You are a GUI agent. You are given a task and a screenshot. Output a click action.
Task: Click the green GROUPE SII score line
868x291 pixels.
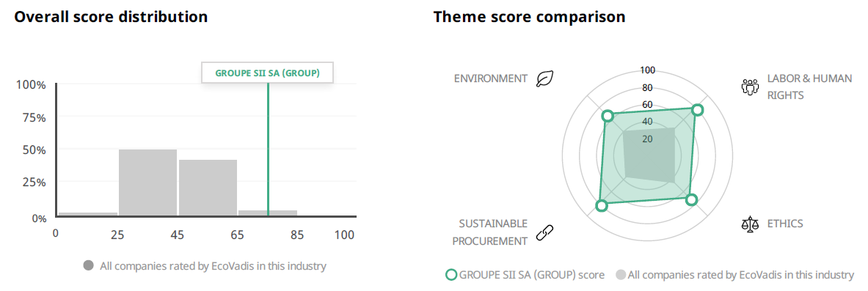coord(268,150)
